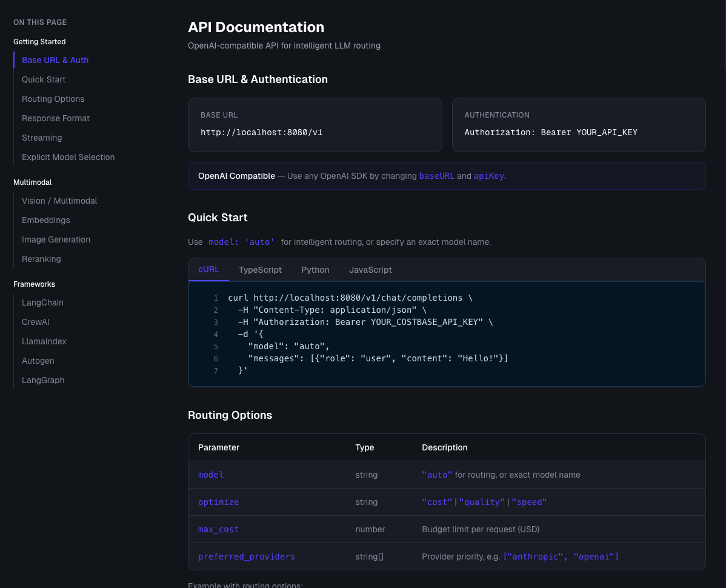
Task: Open the optimize parameter reference
Action: (218, 502)
